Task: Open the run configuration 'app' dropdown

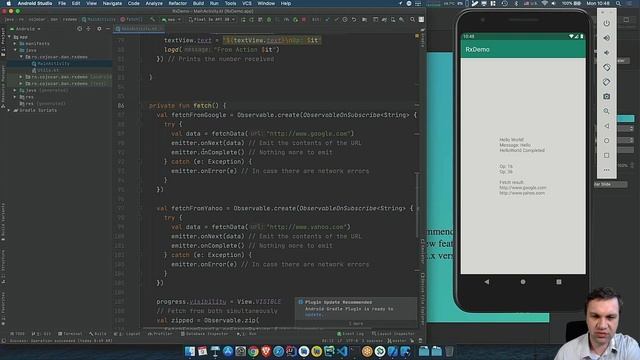Action: pos(171,19)
